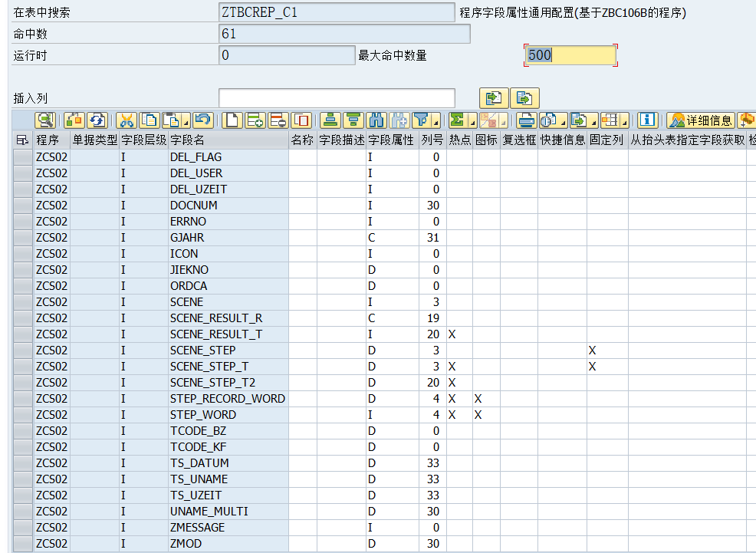Click the UNAME_MULTI field name cell

228,512
